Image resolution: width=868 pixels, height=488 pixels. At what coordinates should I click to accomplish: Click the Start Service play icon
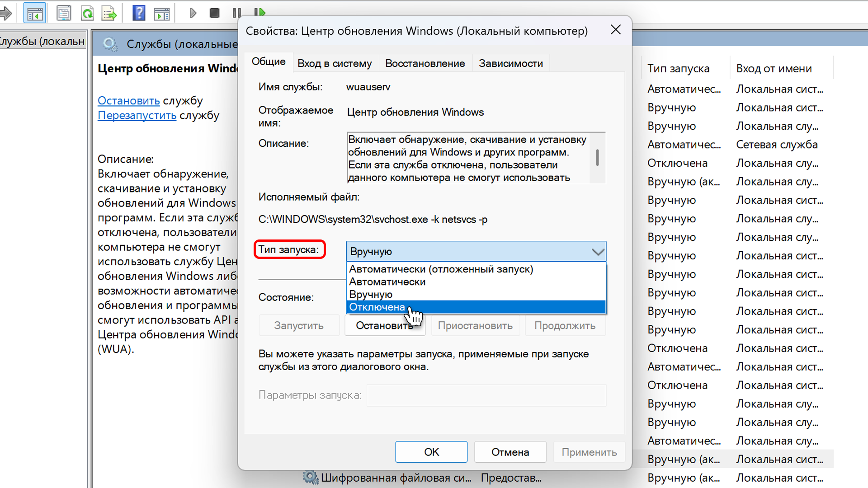pos(193,13)
